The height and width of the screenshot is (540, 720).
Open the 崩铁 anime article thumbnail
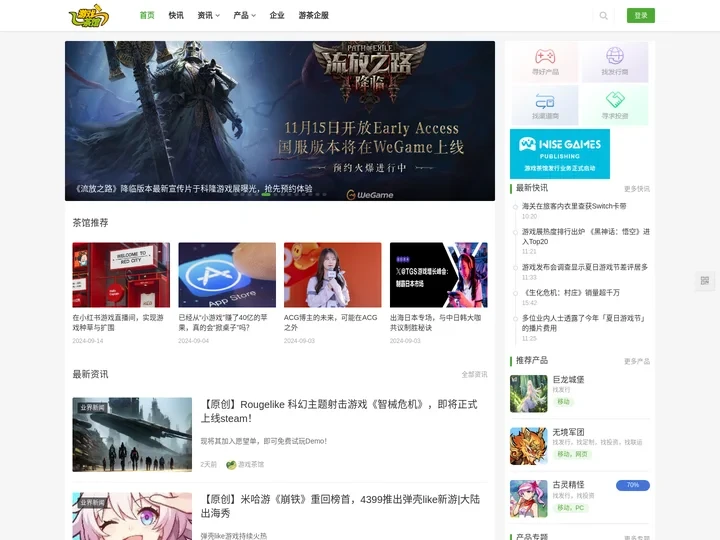pos(132,516)
